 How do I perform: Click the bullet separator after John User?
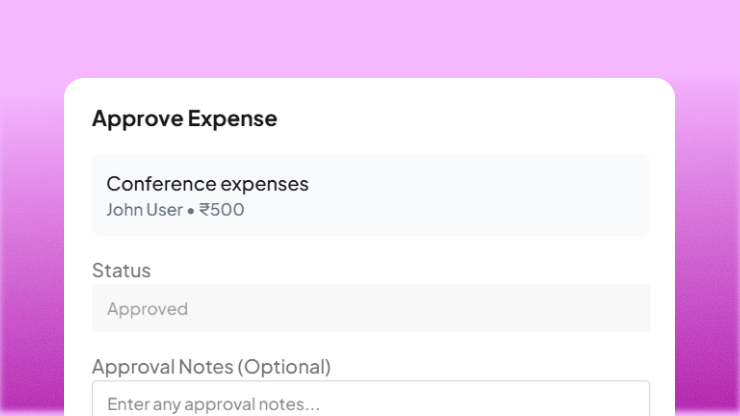click(190, 211)
